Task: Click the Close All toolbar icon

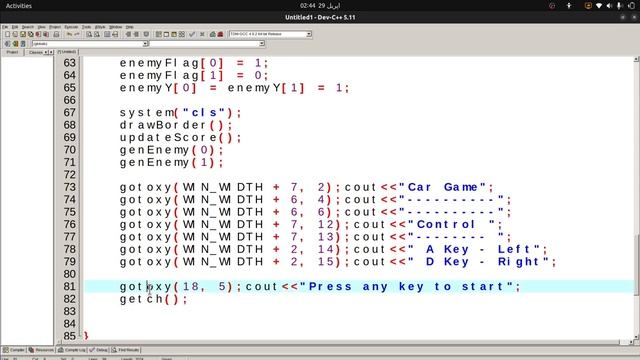Action: 46,34
